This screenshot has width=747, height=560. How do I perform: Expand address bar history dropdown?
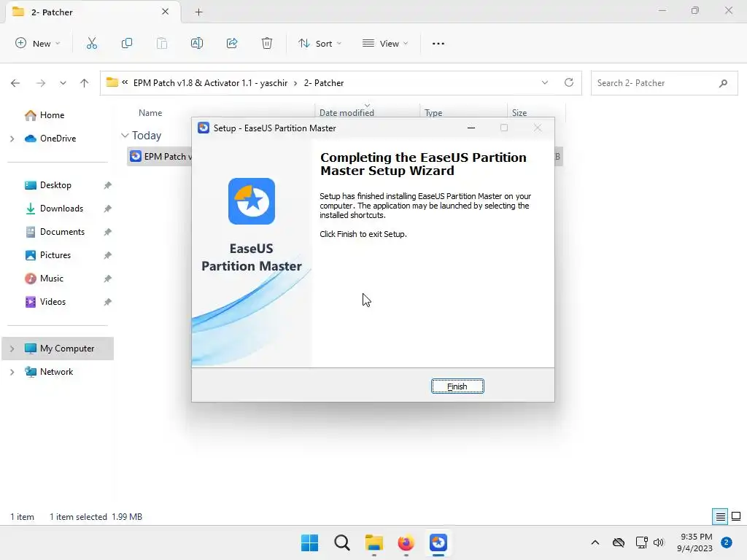point(544,83)
